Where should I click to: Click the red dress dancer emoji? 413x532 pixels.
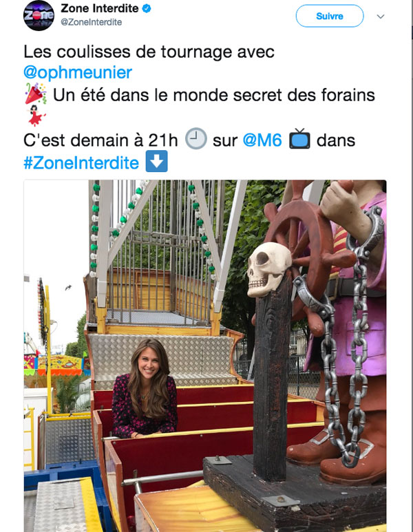[36, 116]
